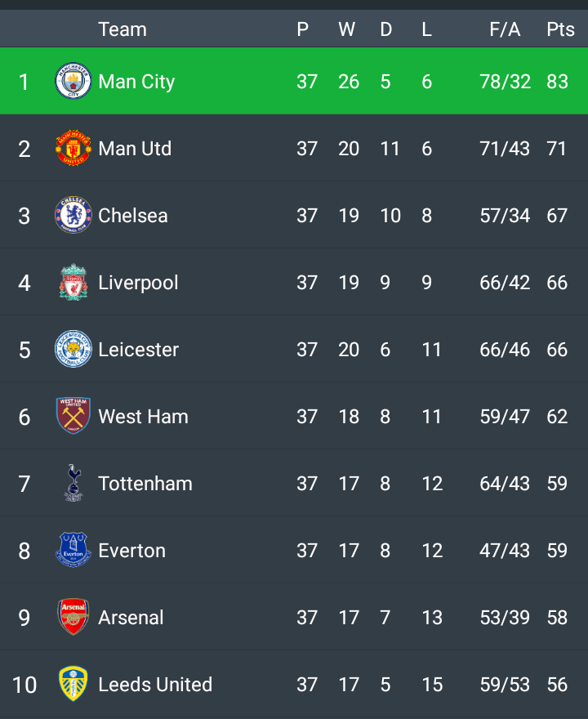This screenshot has height=719, width=588.
Task: Tap the West Ham club crest
Action: click(x=73, y=417)
